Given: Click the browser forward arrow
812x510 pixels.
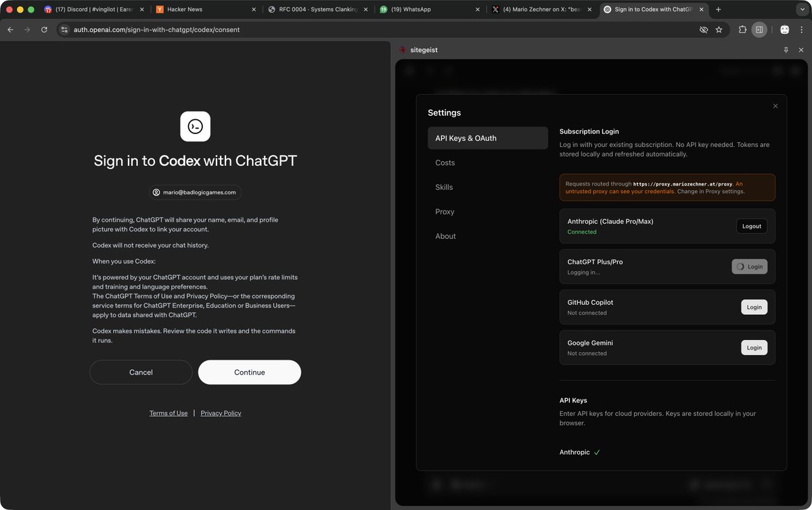Looking at the screenshot, I should pyautogui.click(x=27, y=30).
